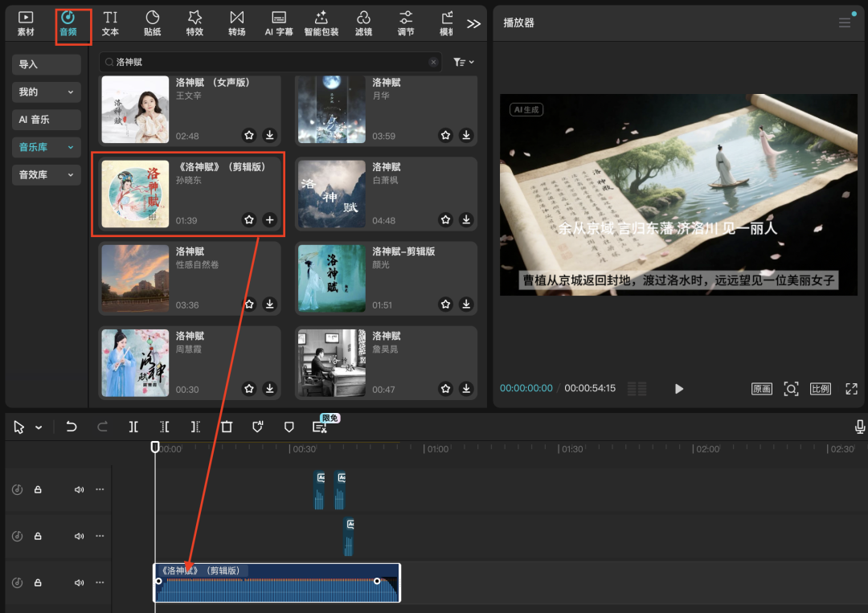
Task: Add 《洛神赋》(剪辑版) to the timeline with plus icon
Action: pos(269,219)
